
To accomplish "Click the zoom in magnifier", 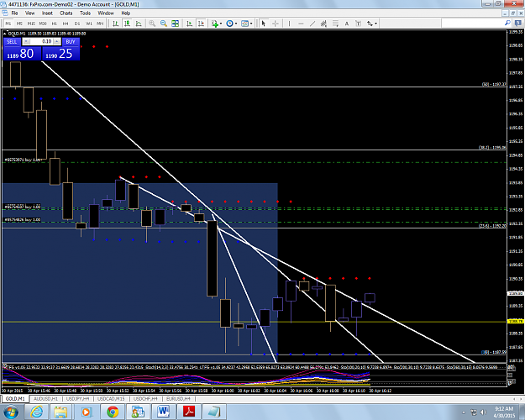I will click(152, 24).
